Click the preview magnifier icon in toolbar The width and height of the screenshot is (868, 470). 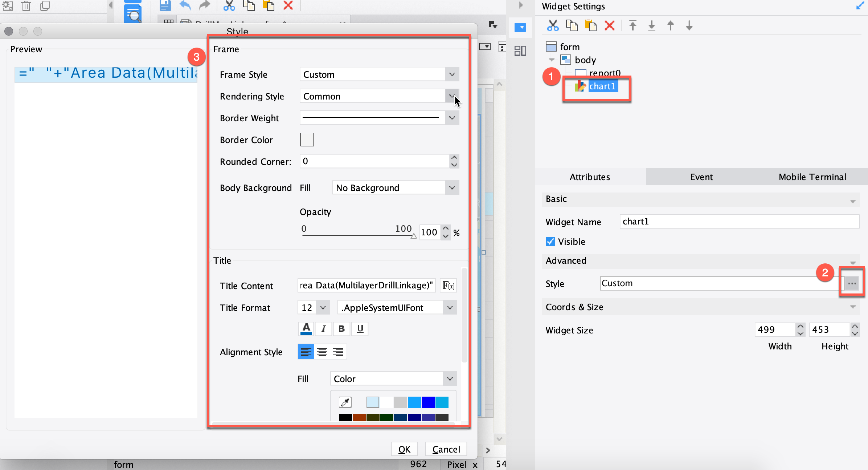click(x=133, y=14)
